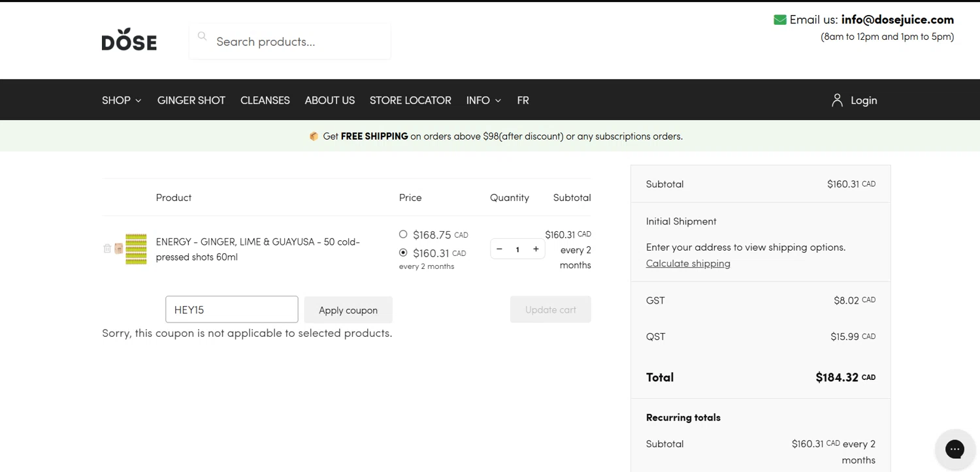Focus the Search products field

290,41
